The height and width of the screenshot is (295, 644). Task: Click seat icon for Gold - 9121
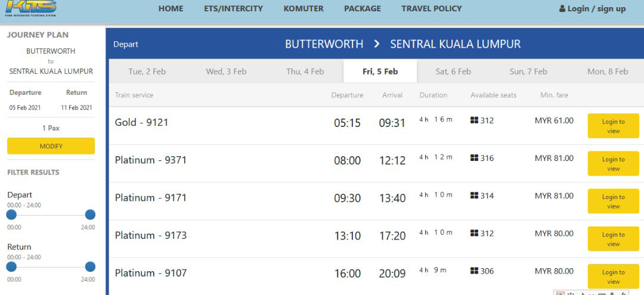pyautogui.click(x=475, y=120)
